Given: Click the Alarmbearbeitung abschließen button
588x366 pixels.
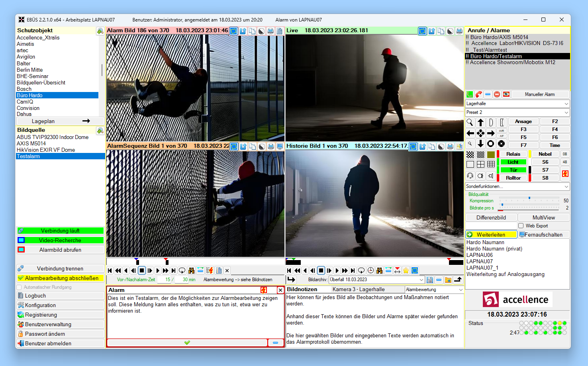Looking at the screenshot, I should pos(61,278).
